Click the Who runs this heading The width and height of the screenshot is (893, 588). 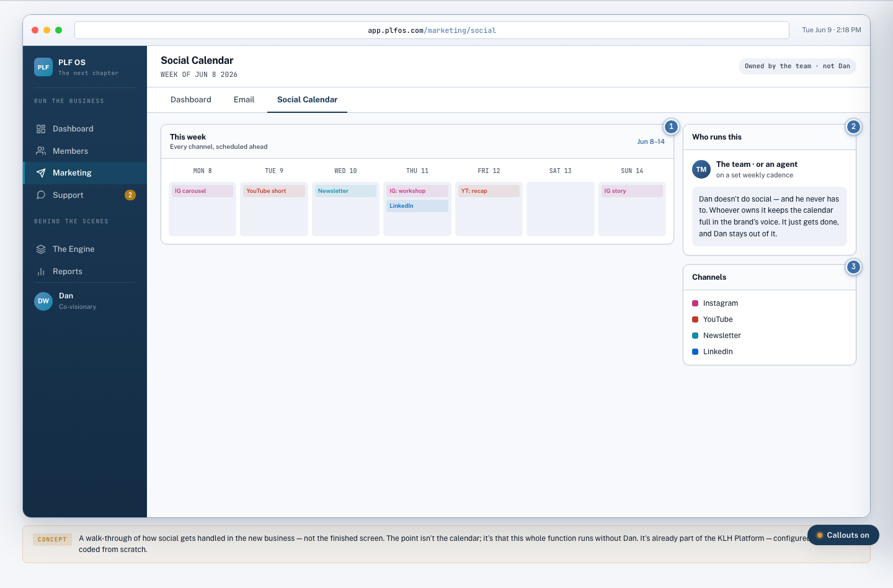tap(717, 137)
